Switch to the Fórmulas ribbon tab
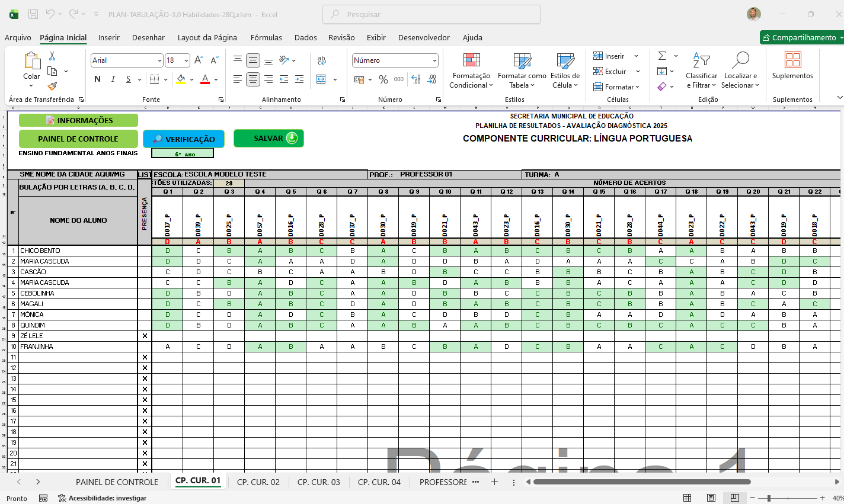Image resolution: width=844 pixels, height=504 pixels. pos(266,37)
